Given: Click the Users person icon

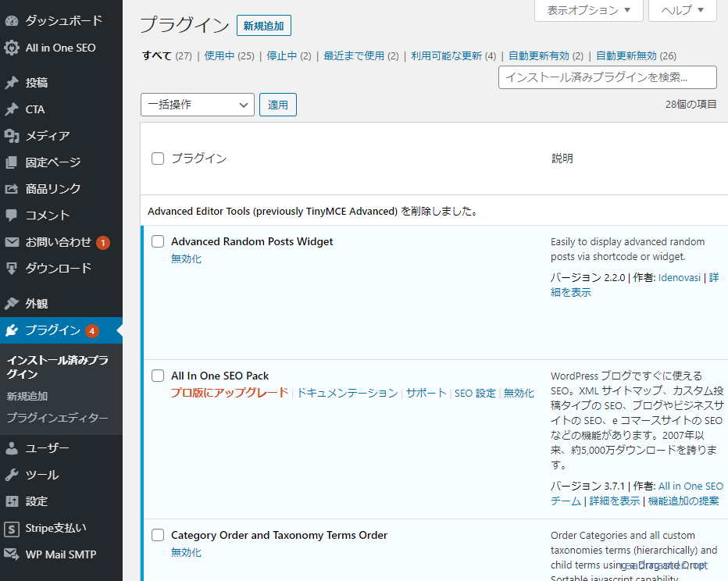Looking at the screenshot, I should click(x=12, y=448).
